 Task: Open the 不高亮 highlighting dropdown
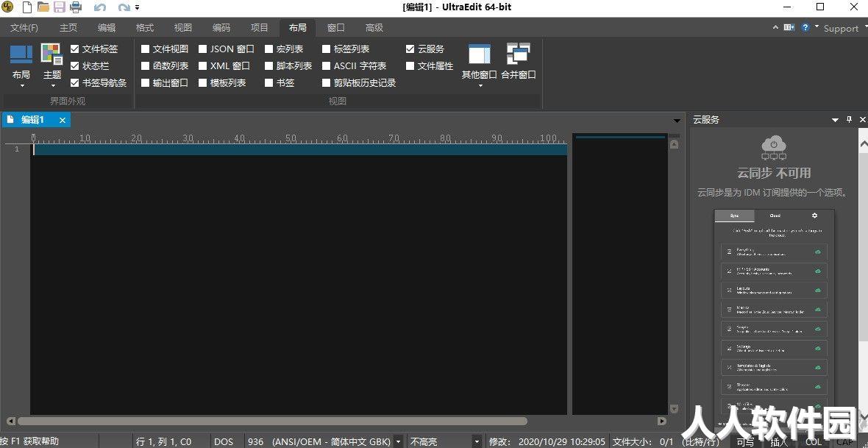point(477,442)
